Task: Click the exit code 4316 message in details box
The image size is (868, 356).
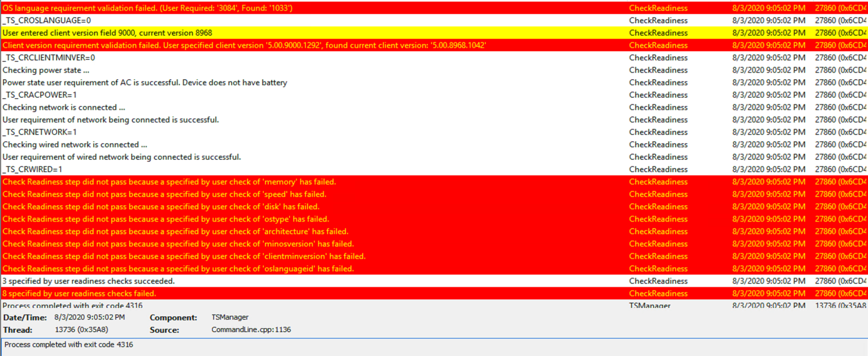Action: (x=69, y=344)
